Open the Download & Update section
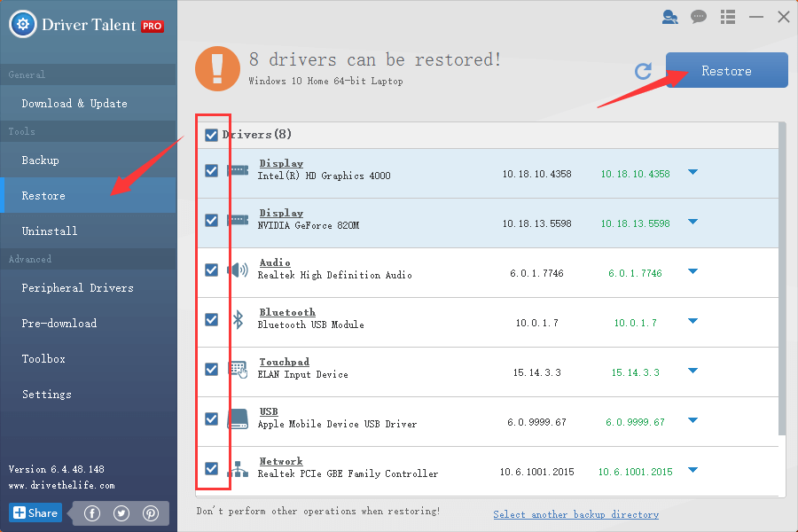This screenshot has height=532, width=798. click(89, 104)
